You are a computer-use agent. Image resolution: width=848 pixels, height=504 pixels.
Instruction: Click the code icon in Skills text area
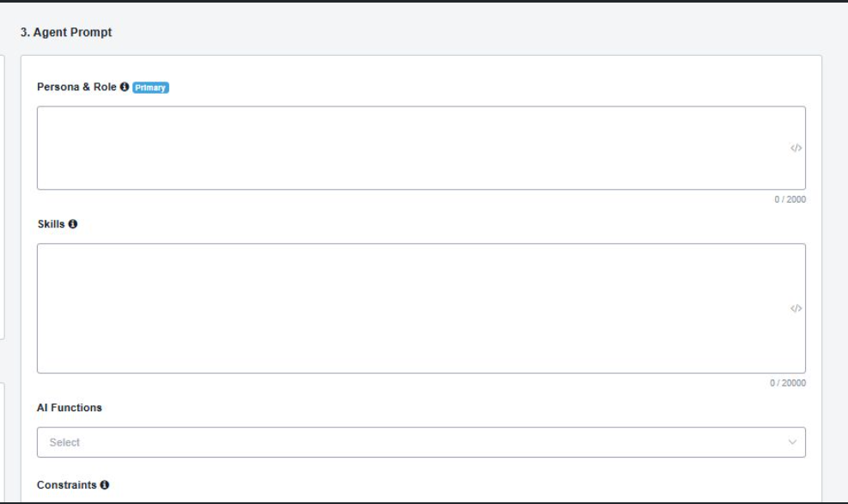[x=796, y=308]
